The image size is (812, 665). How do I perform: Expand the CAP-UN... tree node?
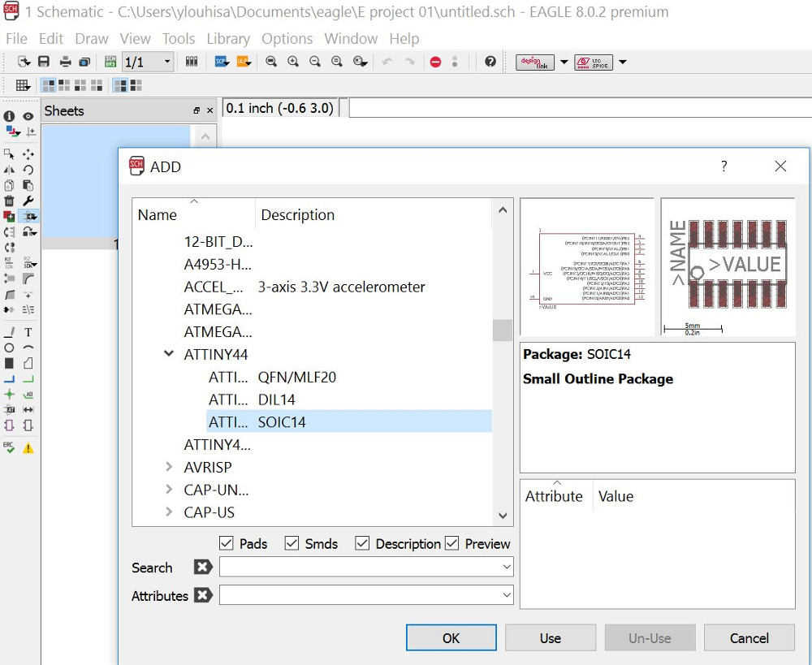click(169, 489)
